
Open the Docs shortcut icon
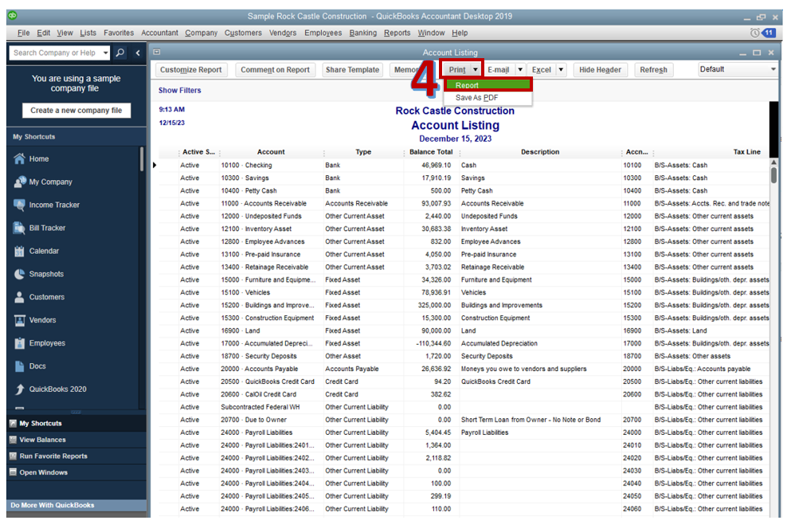click(20, 366)
